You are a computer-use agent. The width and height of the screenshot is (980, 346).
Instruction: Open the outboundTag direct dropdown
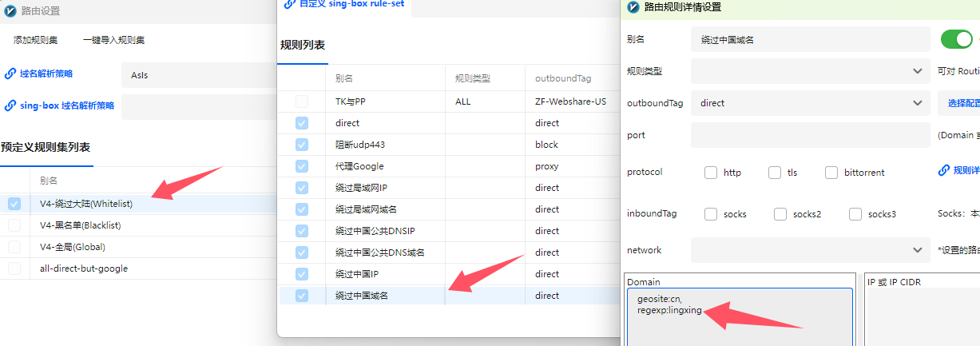click(811, 103)
